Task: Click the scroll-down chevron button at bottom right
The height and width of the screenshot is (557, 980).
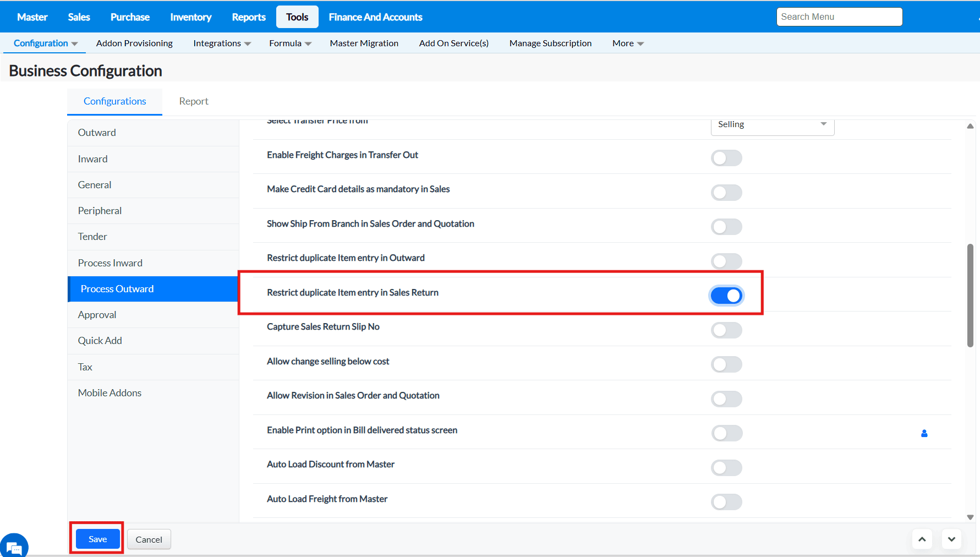Action: (x=951, y=539)
